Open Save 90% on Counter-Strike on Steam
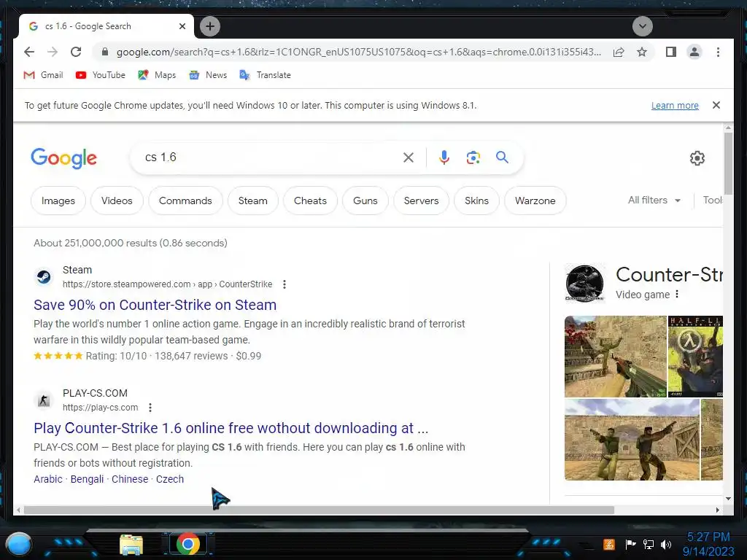 tap(155, 305)
